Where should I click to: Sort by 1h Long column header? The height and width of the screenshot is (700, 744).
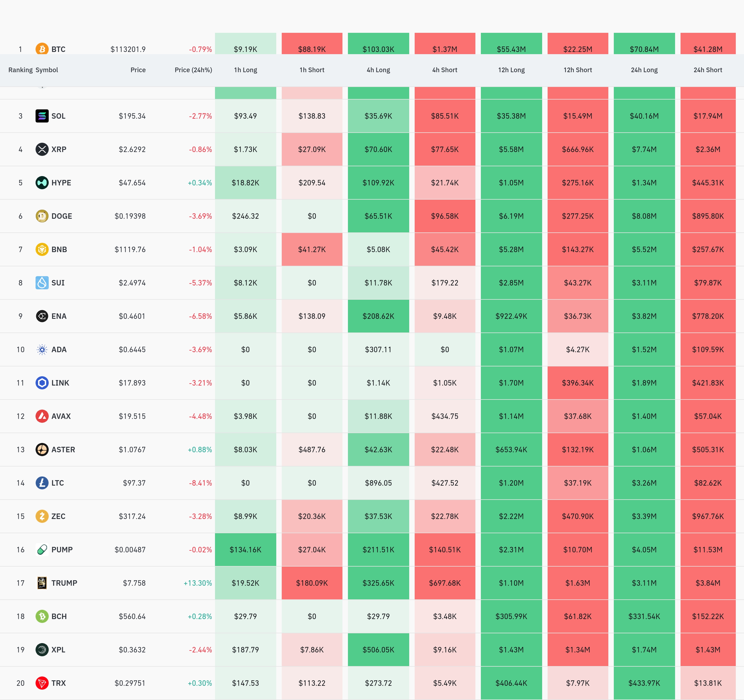pyautogui.click(x=246, y=70)
